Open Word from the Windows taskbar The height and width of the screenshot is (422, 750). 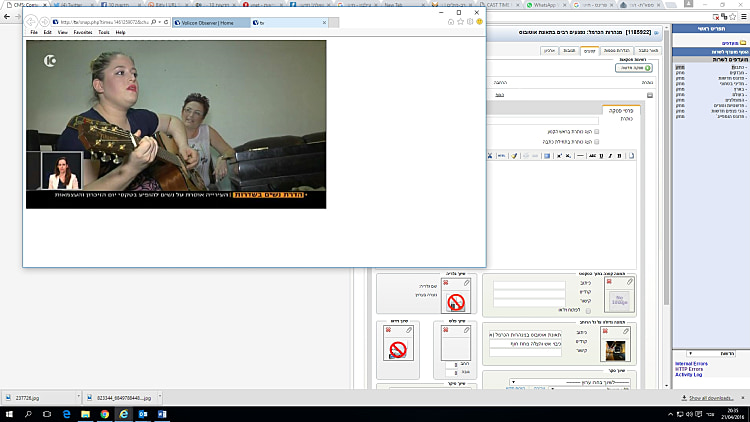coord(161,413)
